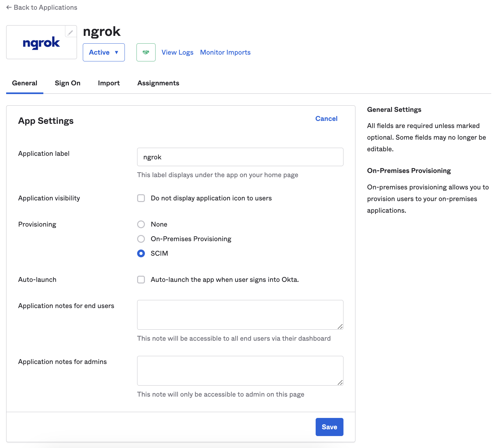The height and width of the screenshot is (448, 500).
Task: Select None for provisioning
Action: (x=141, y=224)
